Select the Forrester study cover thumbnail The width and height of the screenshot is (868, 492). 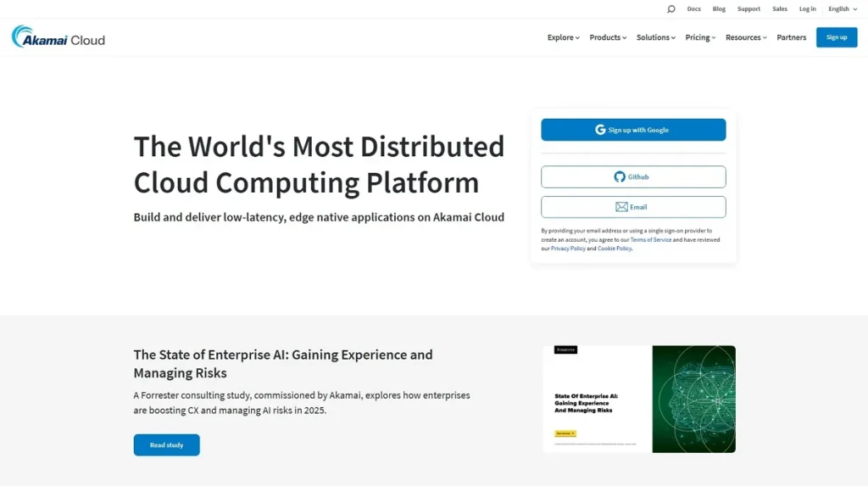coord(640,398)
